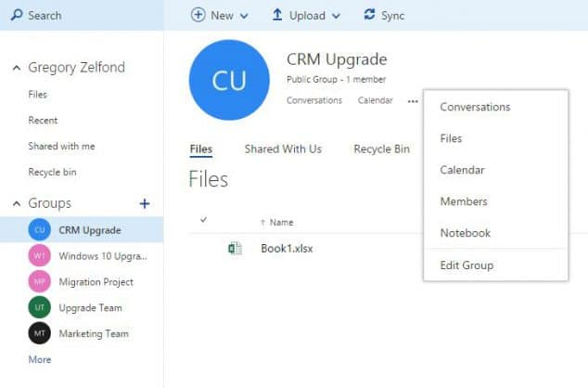Select the Migration Project group avatar
Image resolution: width=588 pixels, height=388 pixels.
click(x=39, y=281)
